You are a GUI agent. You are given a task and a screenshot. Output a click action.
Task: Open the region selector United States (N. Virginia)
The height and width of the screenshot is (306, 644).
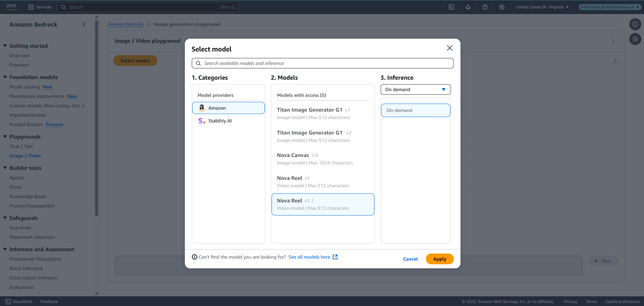[542, 7]
